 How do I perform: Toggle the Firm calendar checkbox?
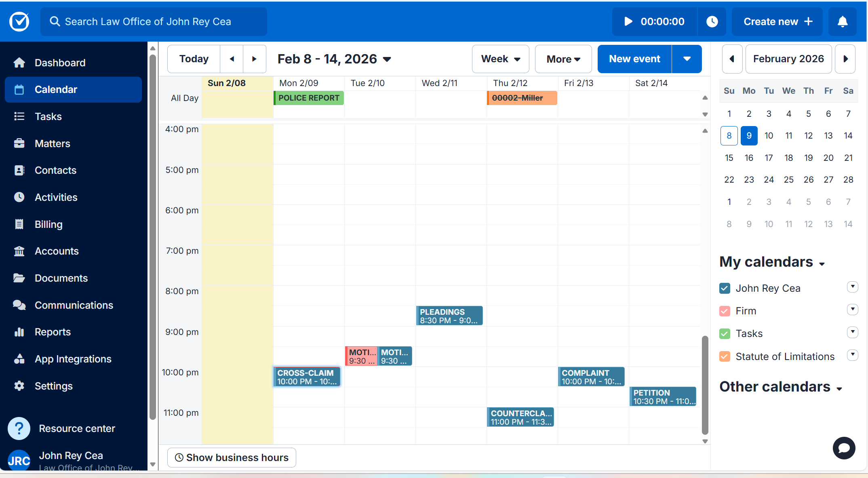click(725, 311)
